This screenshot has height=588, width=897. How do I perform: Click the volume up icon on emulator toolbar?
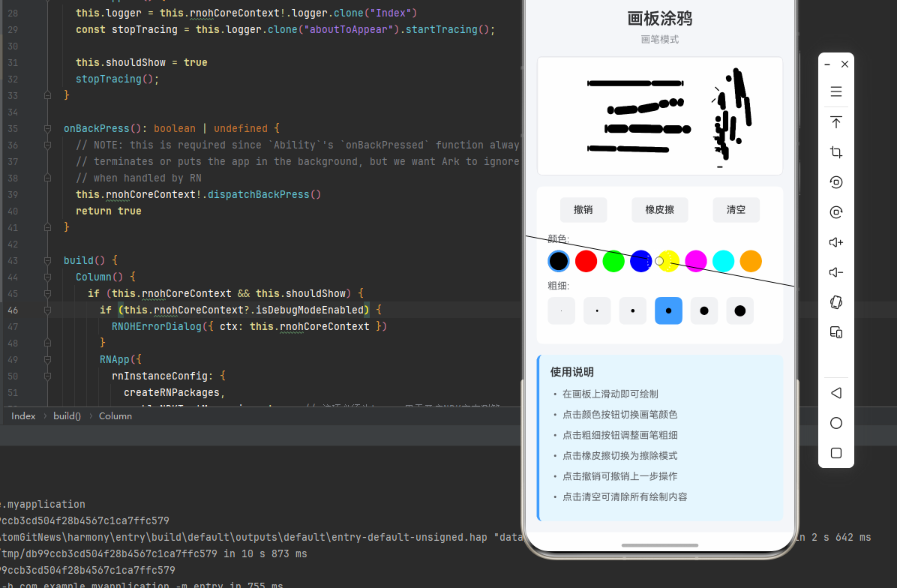pyautogui.click(x=835, y=242)
